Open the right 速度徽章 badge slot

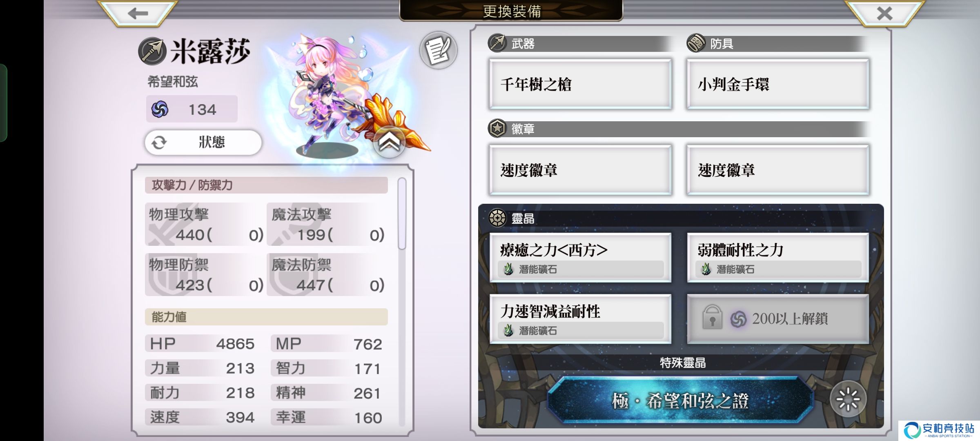pyautogui.click(x=778, y=170)
